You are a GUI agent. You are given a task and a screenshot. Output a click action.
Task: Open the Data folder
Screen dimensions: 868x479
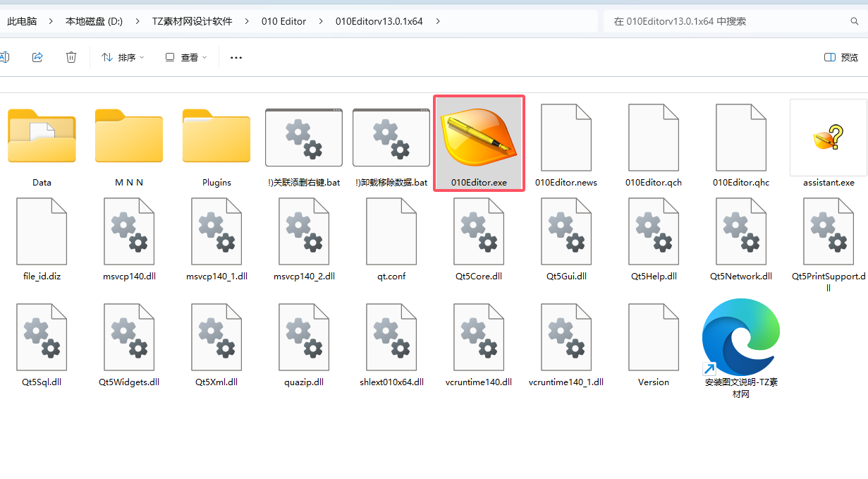[42, 135]
